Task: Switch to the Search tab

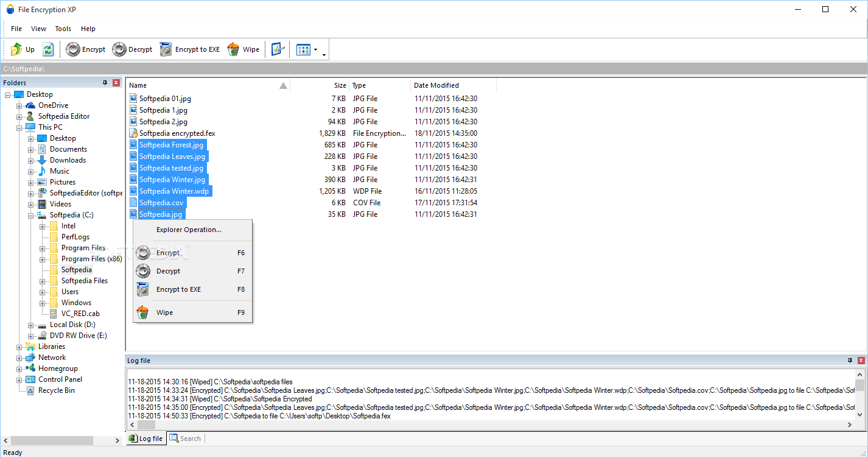Action: (185, 439)
